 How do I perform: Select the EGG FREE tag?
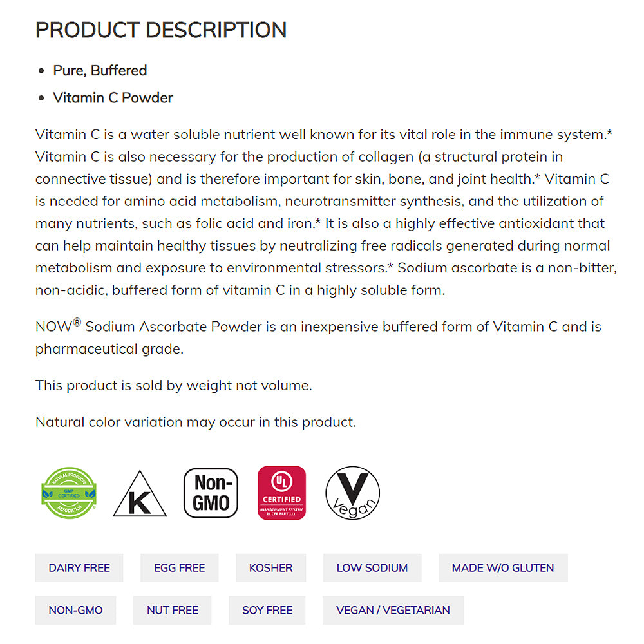tap(179, 568)
